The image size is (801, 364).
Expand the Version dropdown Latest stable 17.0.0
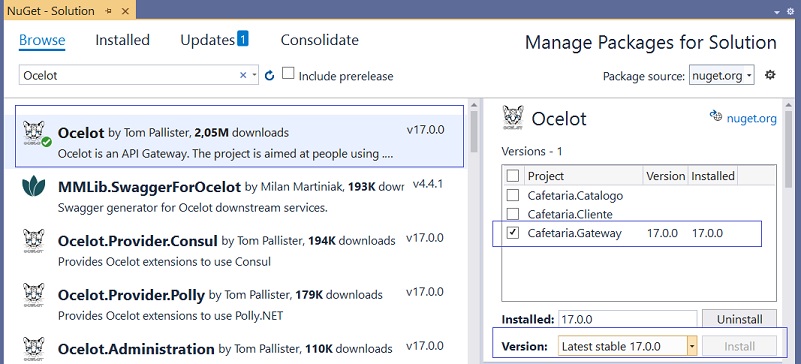tap(627, 346)
